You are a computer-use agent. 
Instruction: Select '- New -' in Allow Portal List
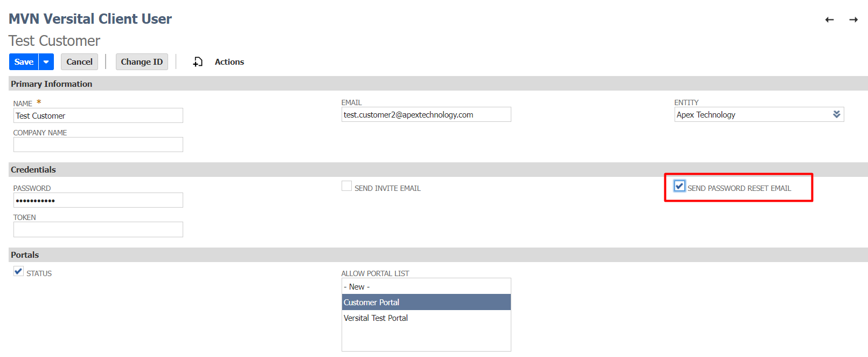426,287
